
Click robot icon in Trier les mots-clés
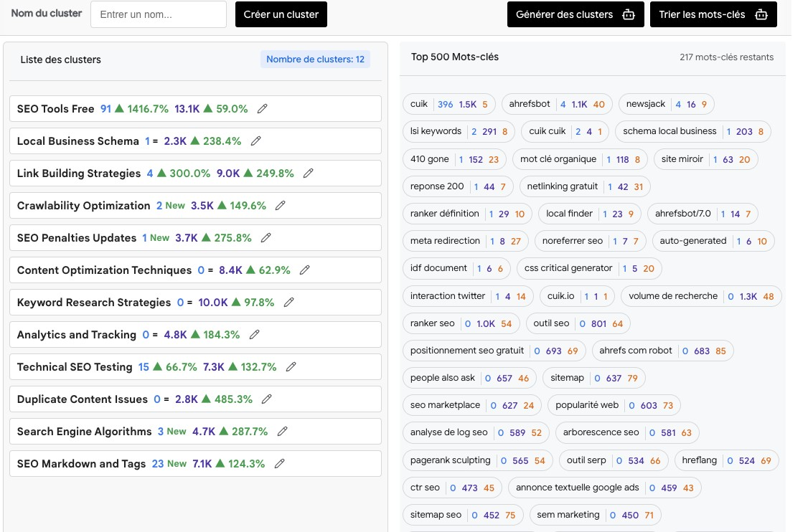761,14
